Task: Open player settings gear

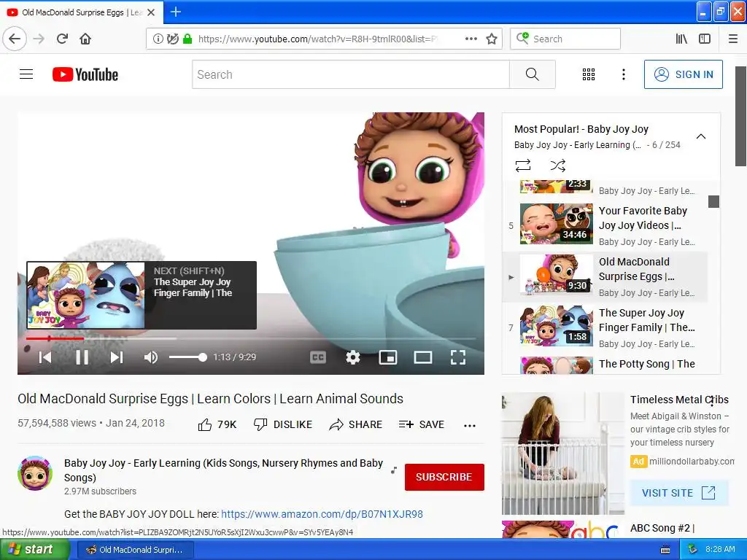Action: (352, 357)
